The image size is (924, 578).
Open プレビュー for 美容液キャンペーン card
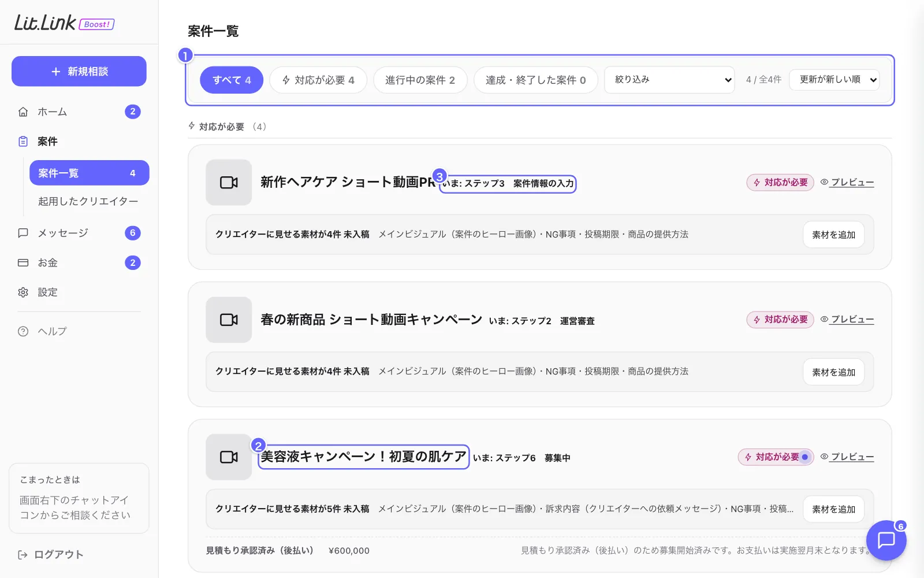click(x=852, y=457)
